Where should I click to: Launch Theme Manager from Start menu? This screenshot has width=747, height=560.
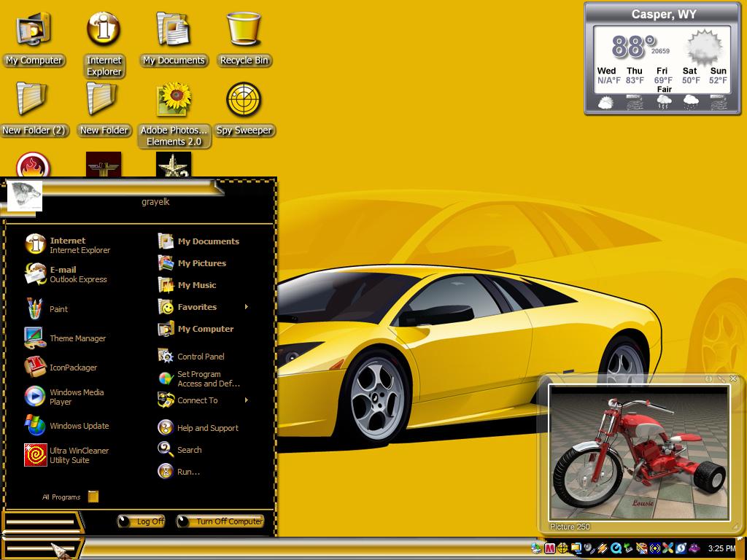point(66,338)
